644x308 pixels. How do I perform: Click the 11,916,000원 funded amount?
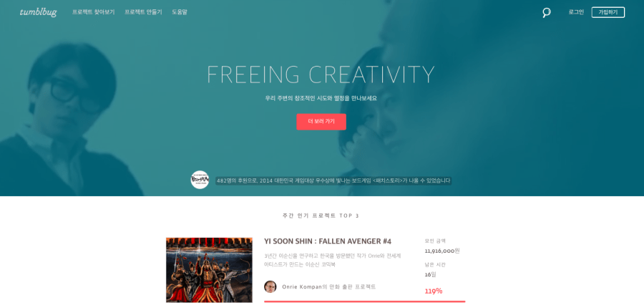pyautogui.click(x=442, y=251)
